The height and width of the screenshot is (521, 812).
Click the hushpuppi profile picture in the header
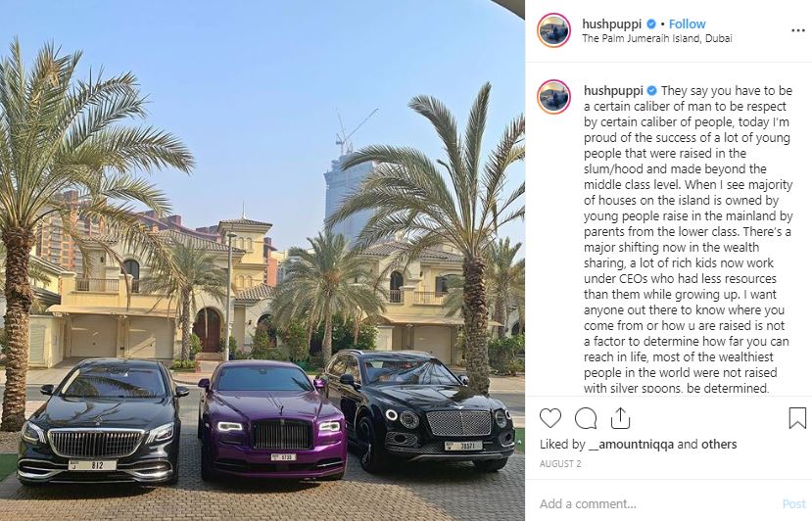click(x=553, y=30)
